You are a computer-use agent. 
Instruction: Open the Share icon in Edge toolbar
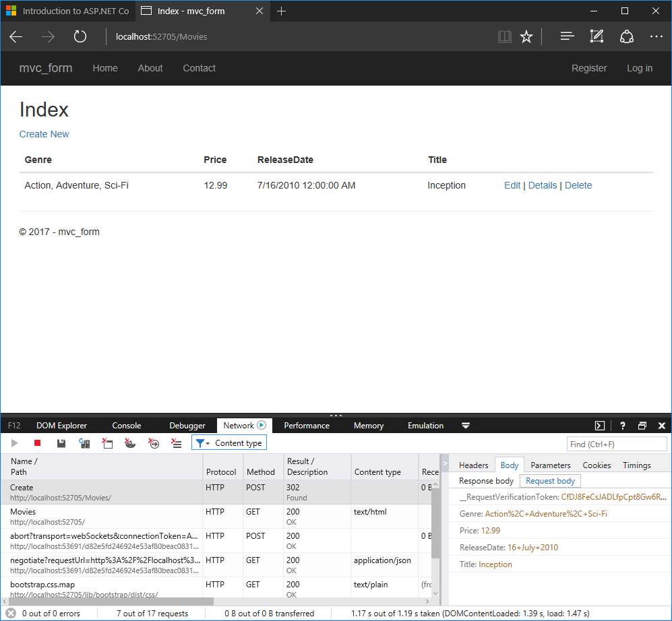pos(627,37)
